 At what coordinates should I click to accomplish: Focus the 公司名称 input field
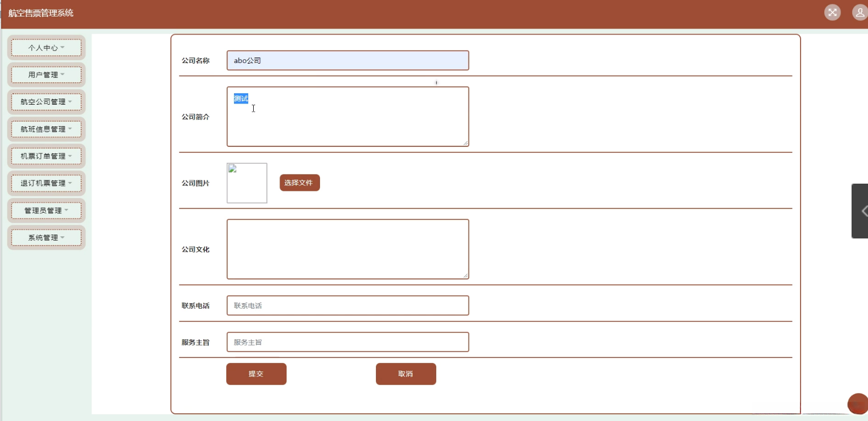(x=348, y=60)
